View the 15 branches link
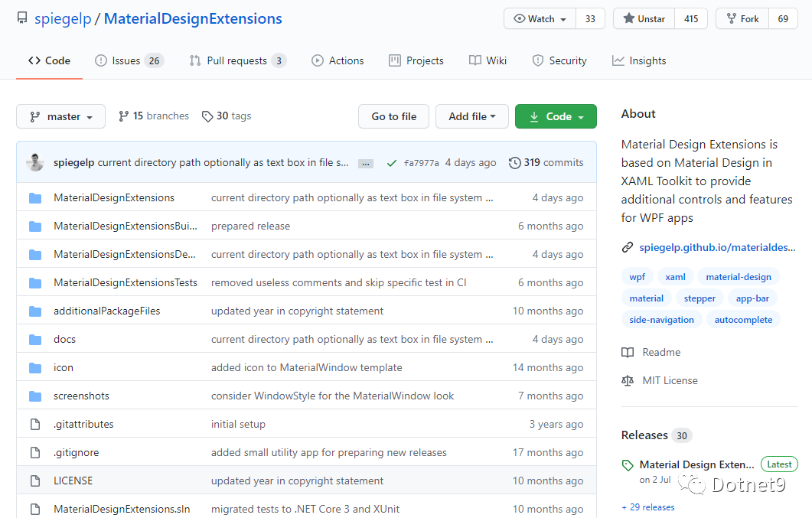Screen dimensions: 812x518 click(x=154, y=116)
